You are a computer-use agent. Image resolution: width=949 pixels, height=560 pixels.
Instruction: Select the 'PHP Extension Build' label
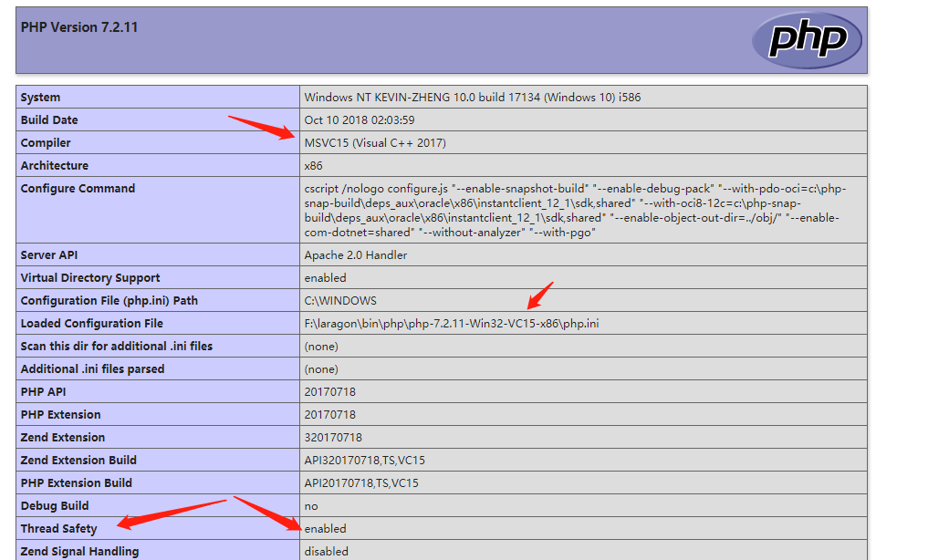(x=77, y=483)
